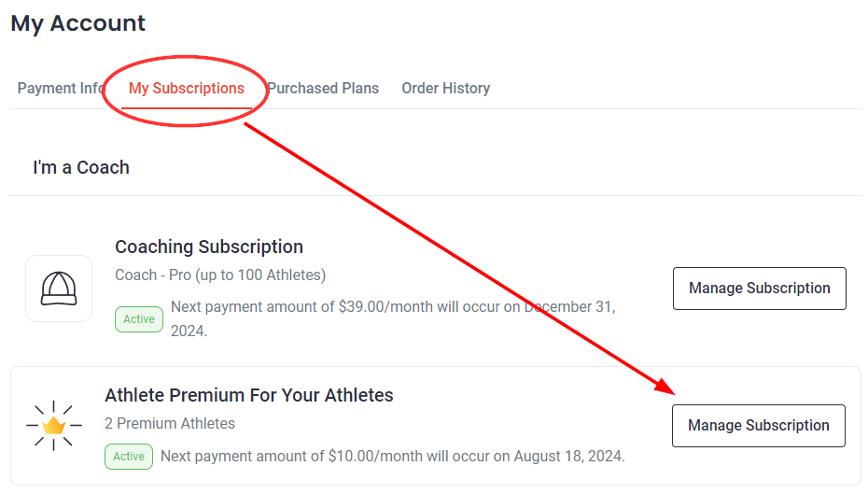This screenshot has width=868, height=494.
Task: Click the red arrow head annotation
Action: tap(665, 387)
